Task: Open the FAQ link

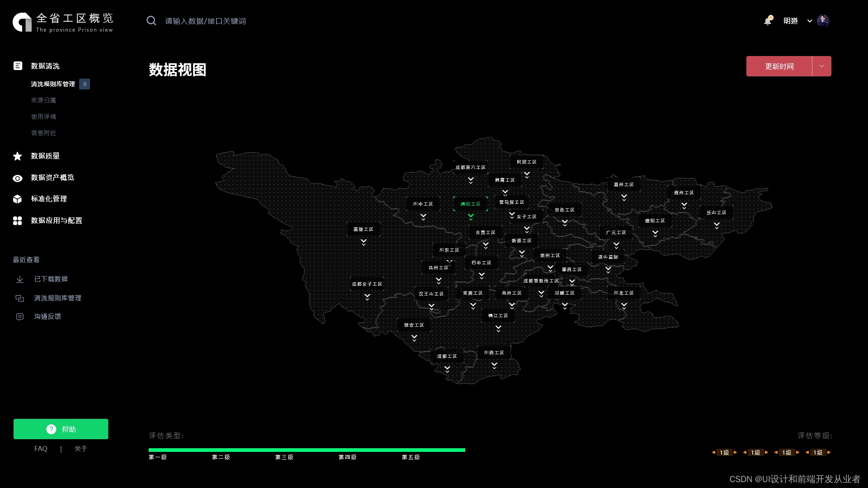Action: tap(41, 449)
